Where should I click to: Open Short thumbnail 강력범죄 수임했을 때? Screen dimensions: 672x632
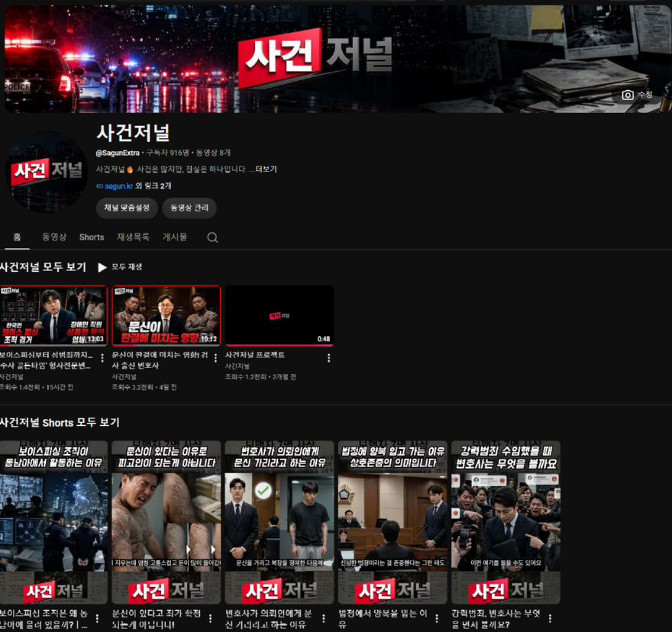click(x=506, y=522)
